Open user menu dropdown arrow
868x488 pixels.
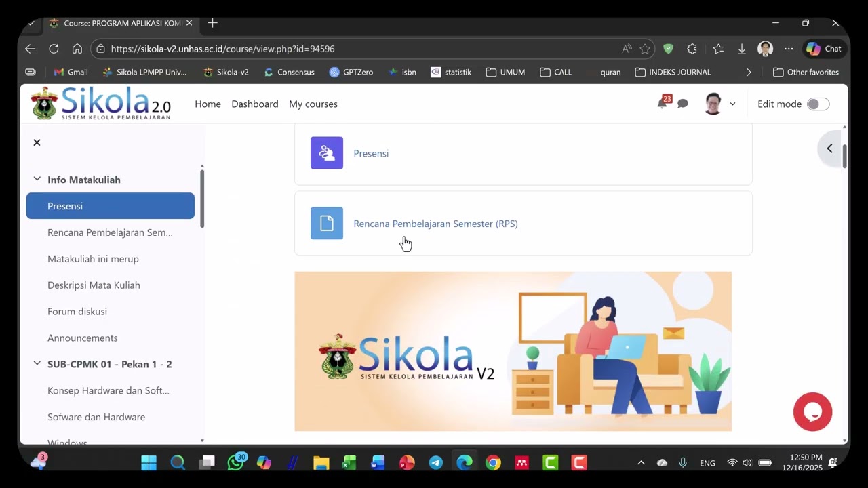(732, 104)
